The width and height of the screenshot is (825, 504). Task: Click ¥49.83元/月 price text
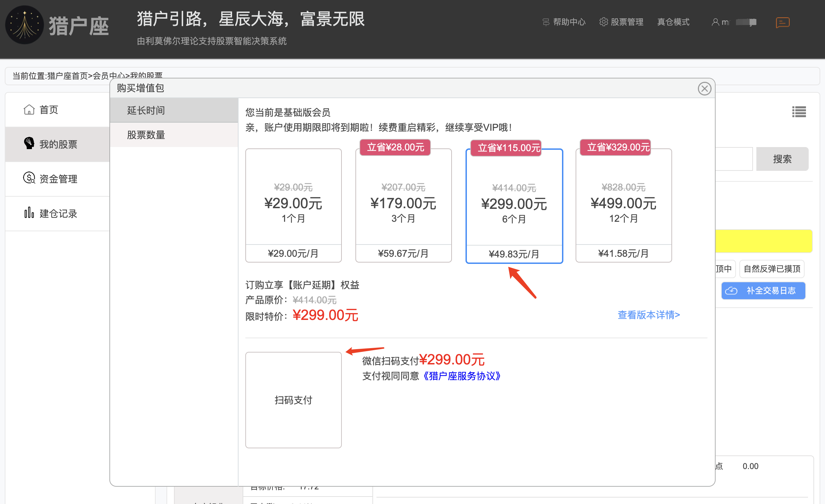514,254
